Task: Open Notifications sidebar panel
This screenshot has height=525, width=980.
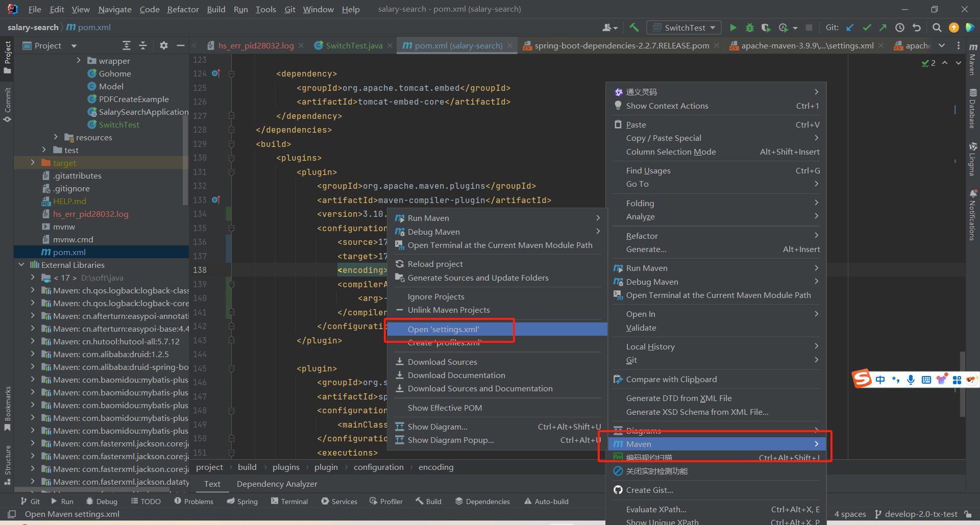Action: [973, 215]
